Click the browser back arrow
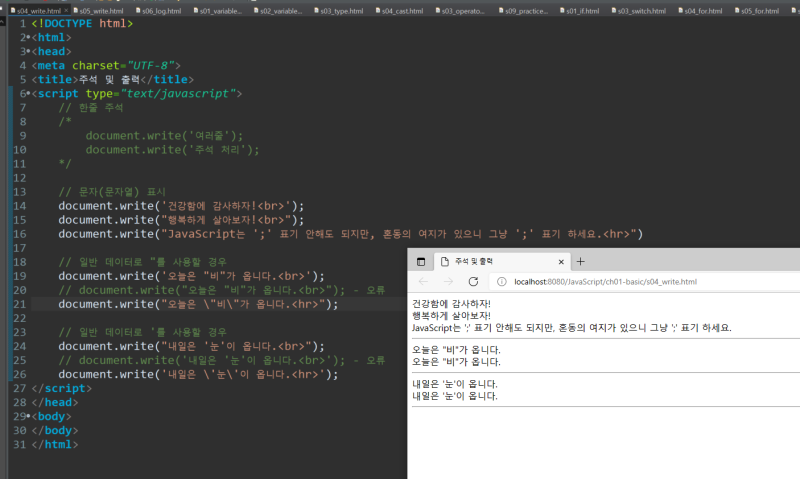Viewport: 800px width, 479px height. point(423,282)
